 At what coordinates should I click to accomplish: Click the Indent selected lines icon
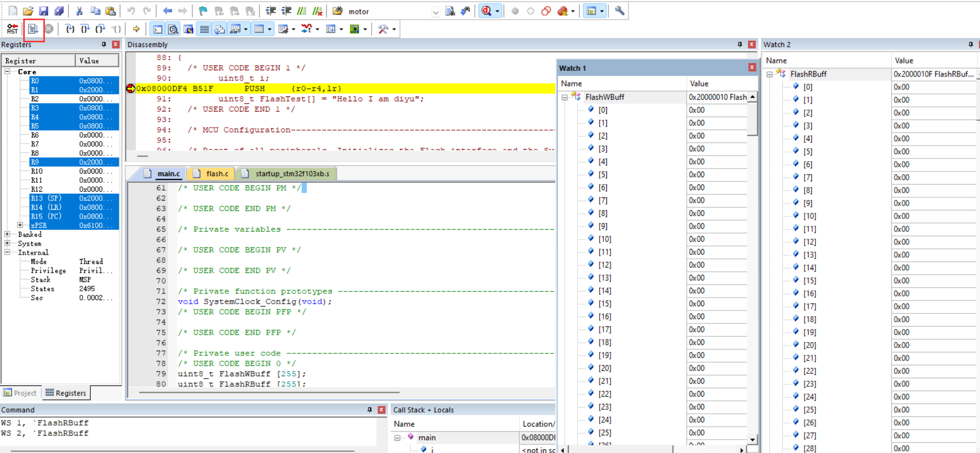click(x=271, y=11)
